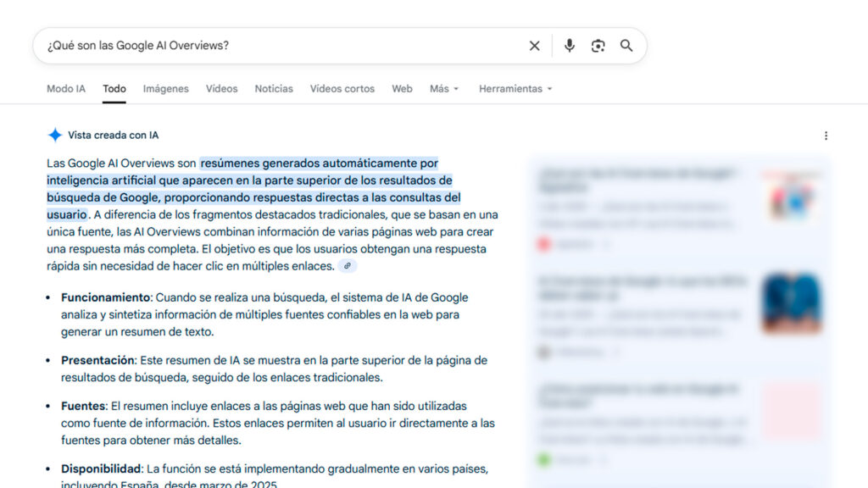Click the blue AI sparkle icon
Viewport: 868px width, 488px height.
[x=55, y=135]
